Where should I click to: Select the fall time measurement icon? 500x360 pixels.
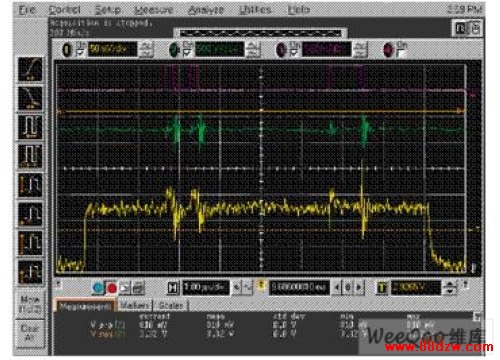tap(30, 98)
